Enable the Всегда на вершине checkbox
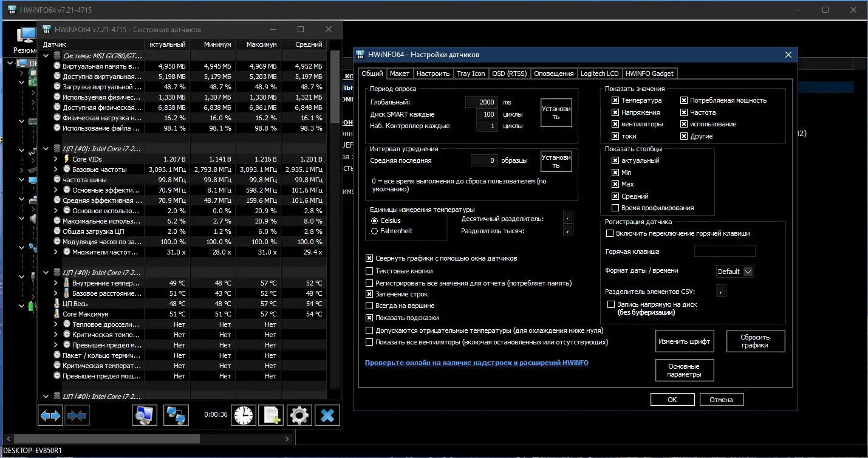 point(369,306)
